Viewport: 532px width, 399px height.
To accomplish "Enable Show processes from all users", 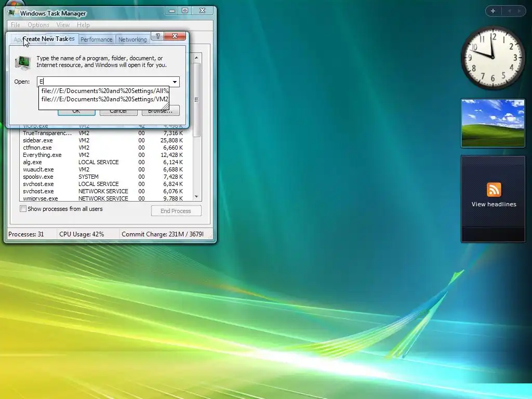I will (23, 209).
